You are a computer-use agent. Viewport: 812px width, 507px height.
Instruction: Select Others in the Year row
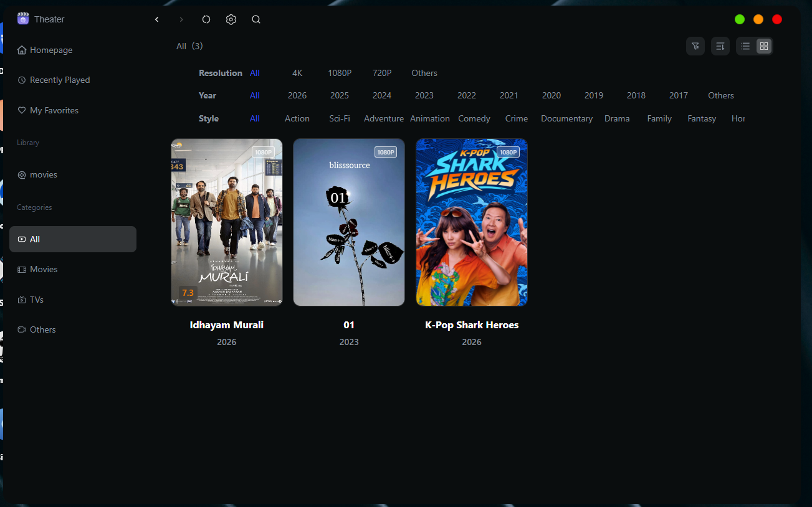(721, 95)
